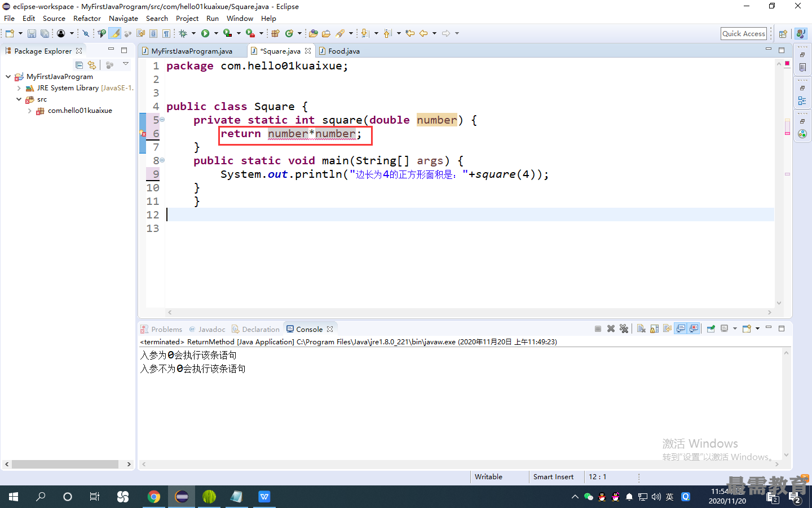Run the program with green Run button

tap(205, 33)
